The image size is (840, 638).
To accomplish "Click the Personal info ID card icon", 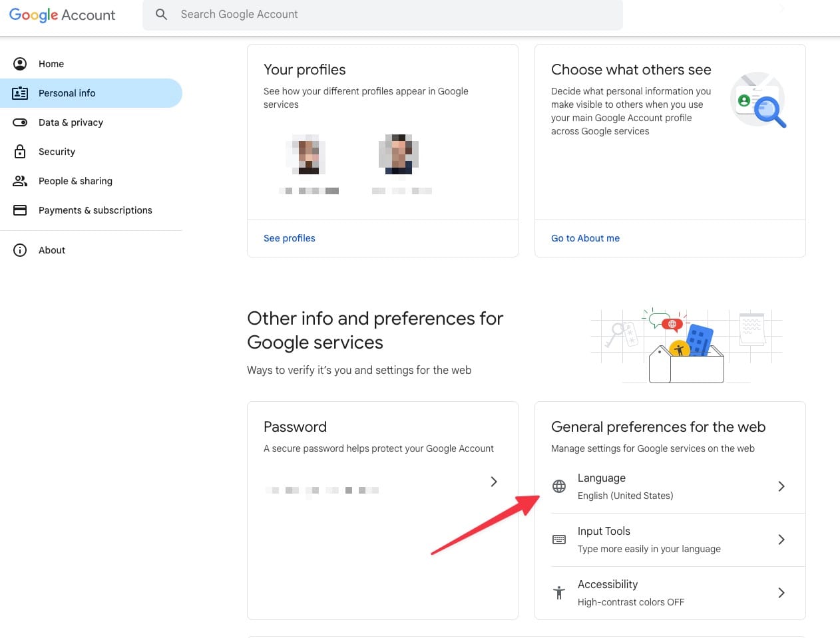I will click(x=20, y=93).
